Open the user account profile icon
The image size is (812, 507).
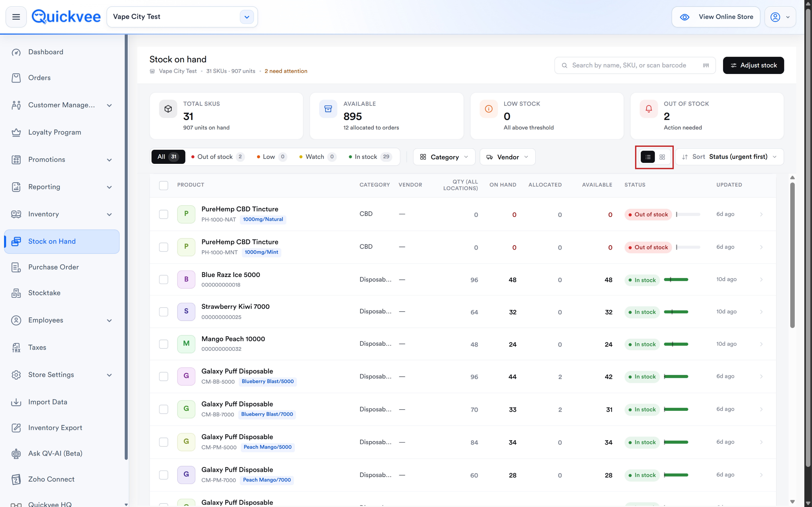tap(775, 17)
